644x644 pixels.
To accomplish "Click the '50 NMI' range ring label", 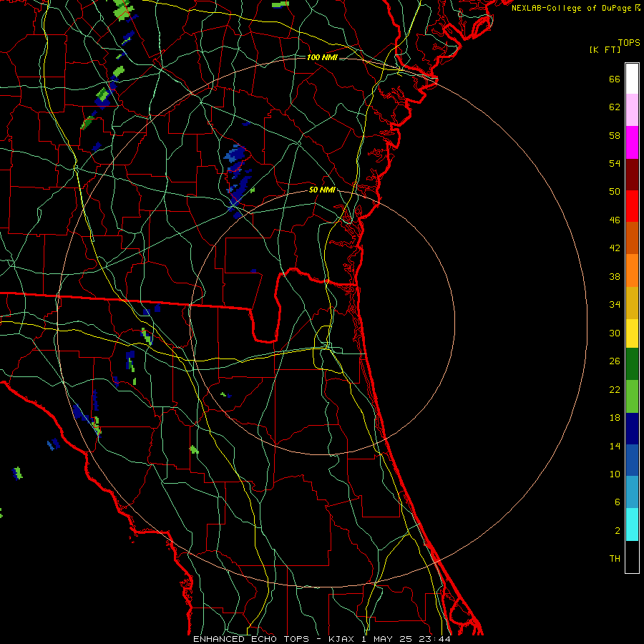I will pos(322,190).
